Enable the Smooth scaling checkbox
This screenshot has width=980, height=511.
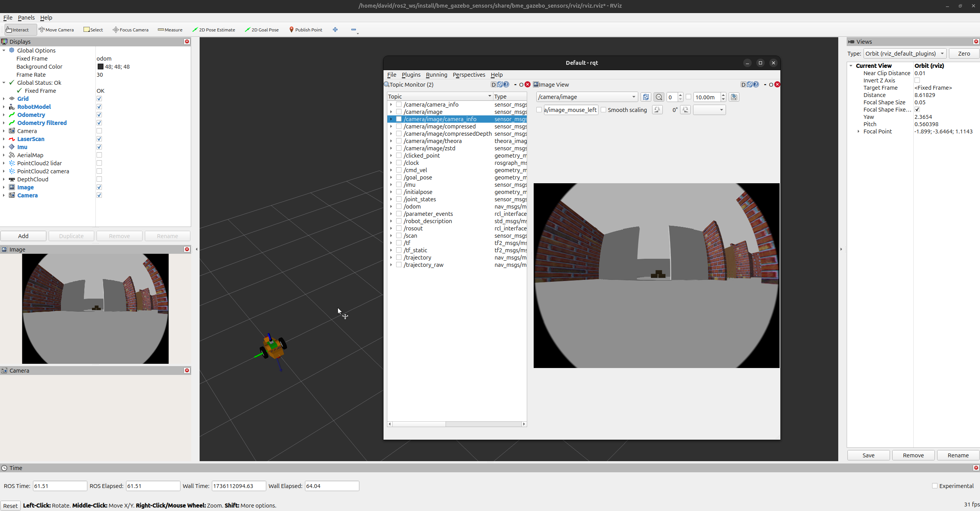click(x=604, y=110)
